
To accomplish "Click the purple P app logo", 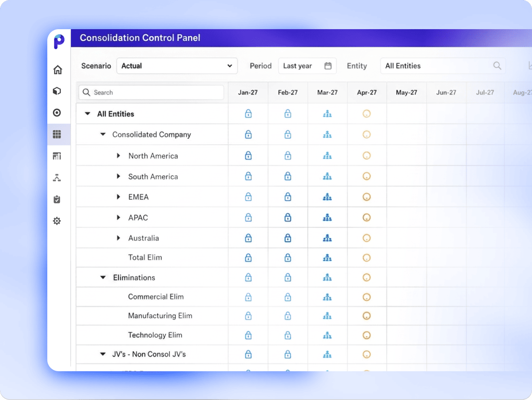I will (x=59, y=41).
